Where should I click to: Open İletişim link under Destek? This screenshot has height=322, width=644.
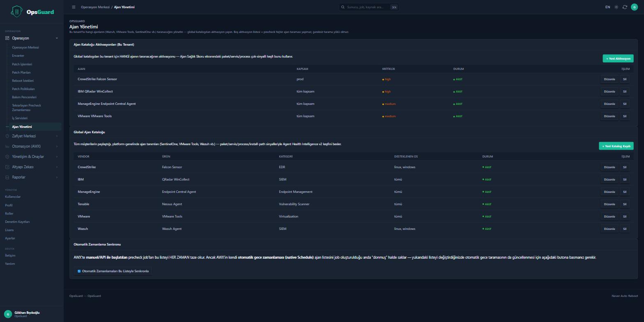pos(10,255)
